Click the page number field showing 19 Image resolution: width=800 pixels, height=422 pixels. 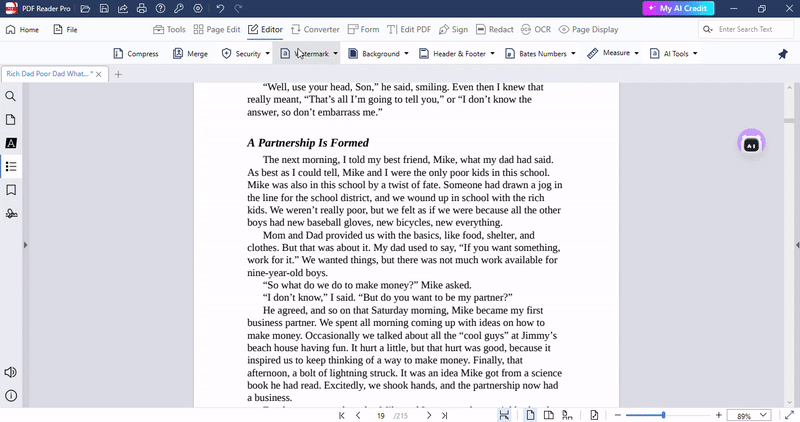point(381,416)
